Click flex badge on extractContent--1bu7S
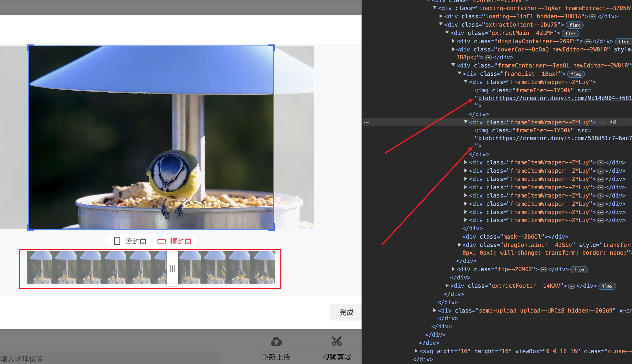The width and height of the screenshot is (632, 364). (575, 25)
